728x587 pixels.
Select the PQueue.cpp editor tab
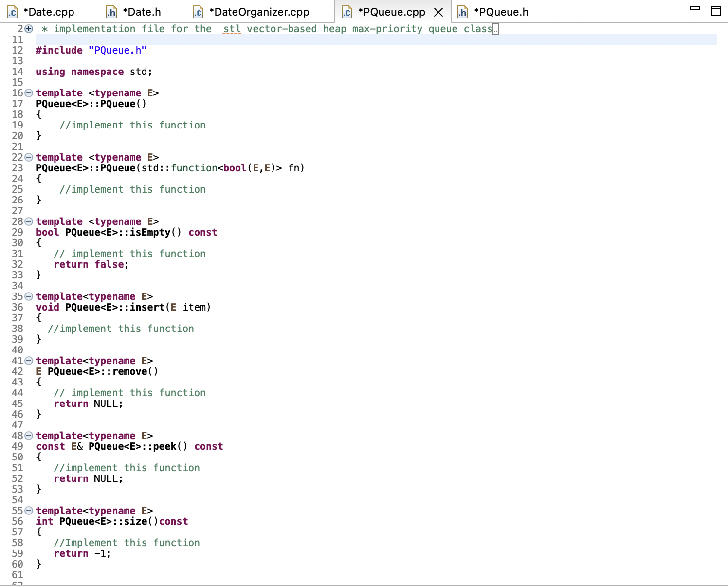pos(391,12)
